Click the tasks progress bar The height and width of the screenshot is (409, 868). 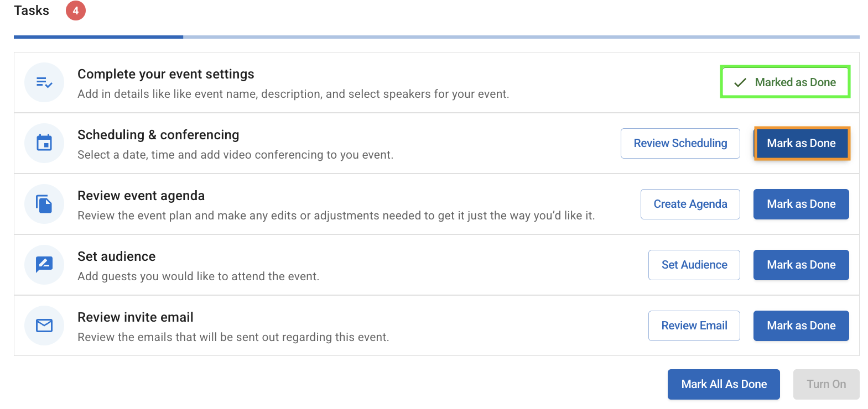pyautogui.click(x=436, y=37)
